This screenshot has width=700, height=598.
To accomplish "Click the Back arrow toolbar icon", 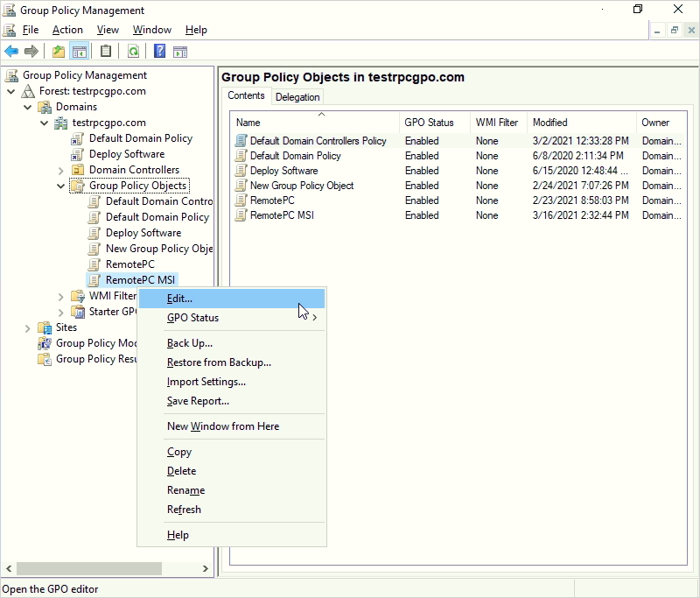I will coord(11,52).
